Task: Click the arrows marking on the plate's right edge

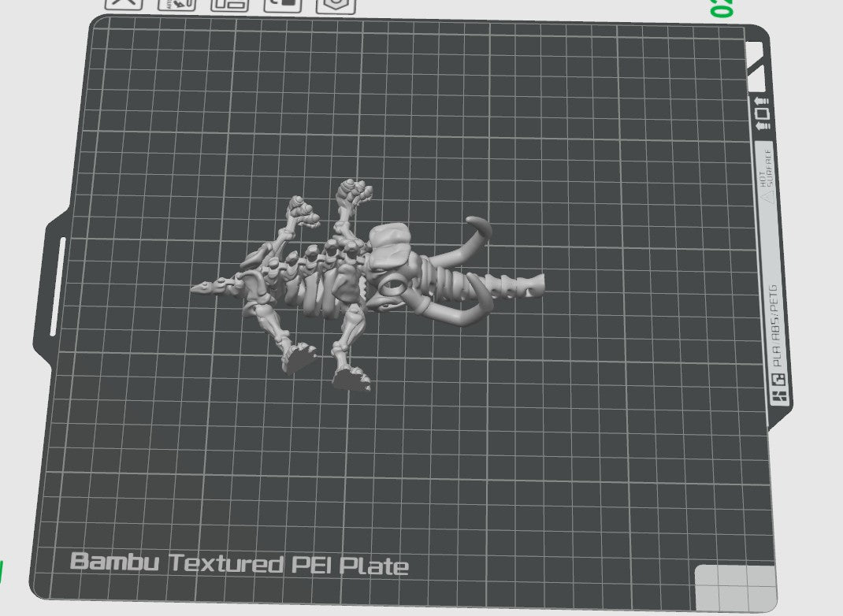Action: click(x=762, y=113)
